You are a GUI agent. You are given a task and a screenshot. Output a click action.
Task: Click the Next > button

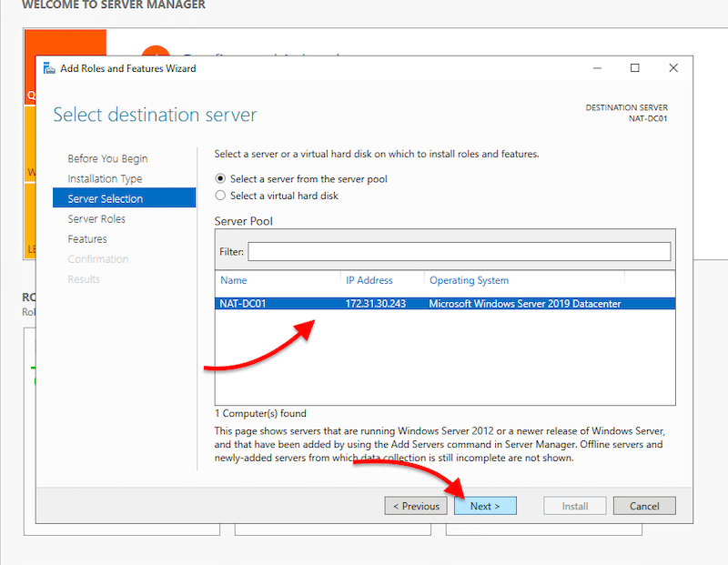[x=485, y=506]
